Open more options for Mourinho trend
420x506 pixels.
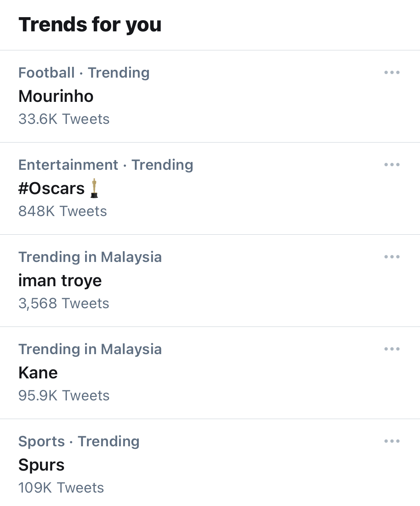392,72
